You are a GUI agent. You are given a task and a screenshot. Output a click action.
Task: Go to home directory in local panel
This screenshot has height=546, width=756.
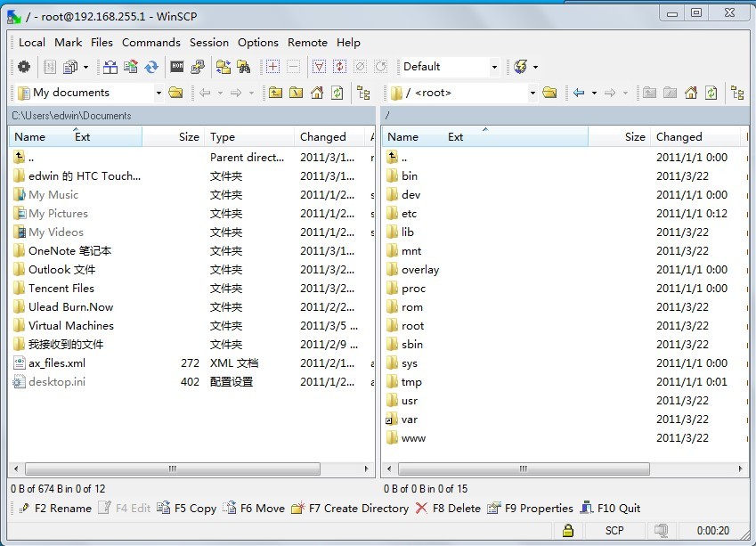317,93
